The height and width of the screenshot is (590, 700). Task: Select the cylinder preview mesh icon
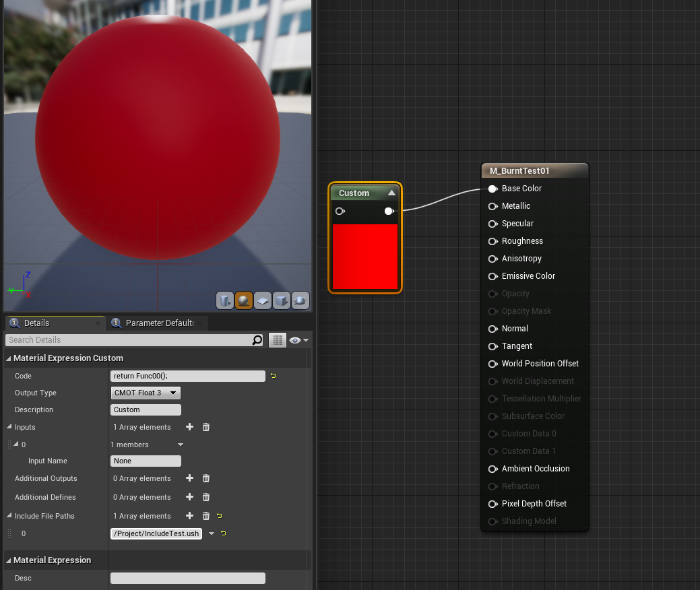click(x=225, y=301)
